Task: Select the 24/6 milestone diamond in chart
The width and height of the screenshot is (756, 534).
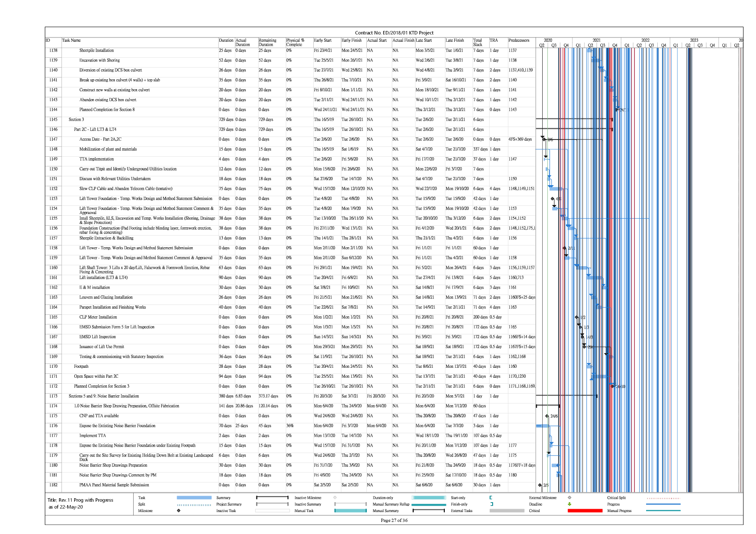Action: click(547, 416)
